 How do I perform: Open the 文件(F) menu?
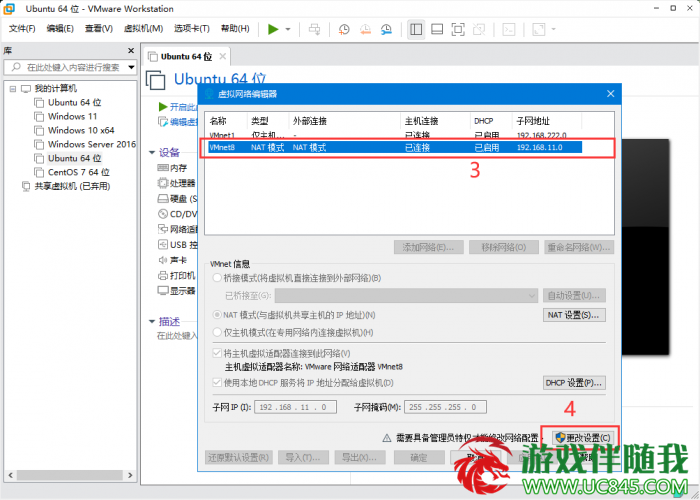pos(22,29)
